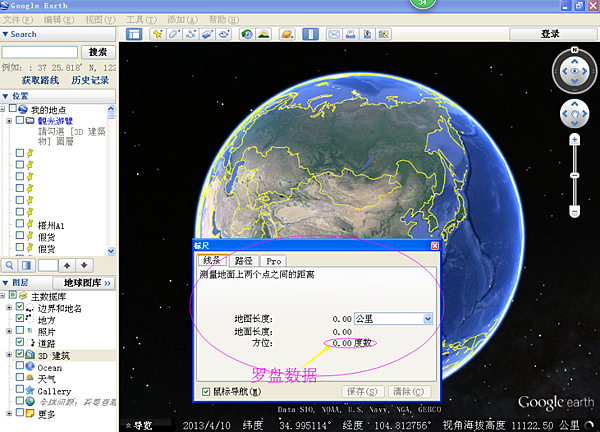
Task: Check the 照片 layer checkbox
Action: [20, 330]
